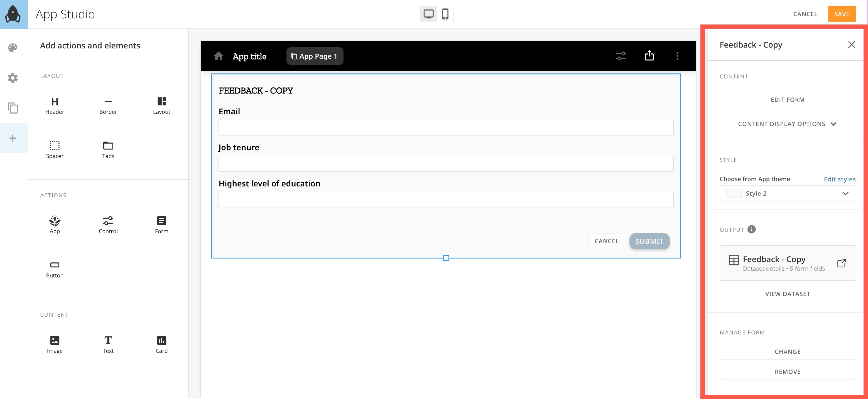Open the output dataset external link icon
The width and height of the screenshot is (868, 399).
(x=841, y=263)
